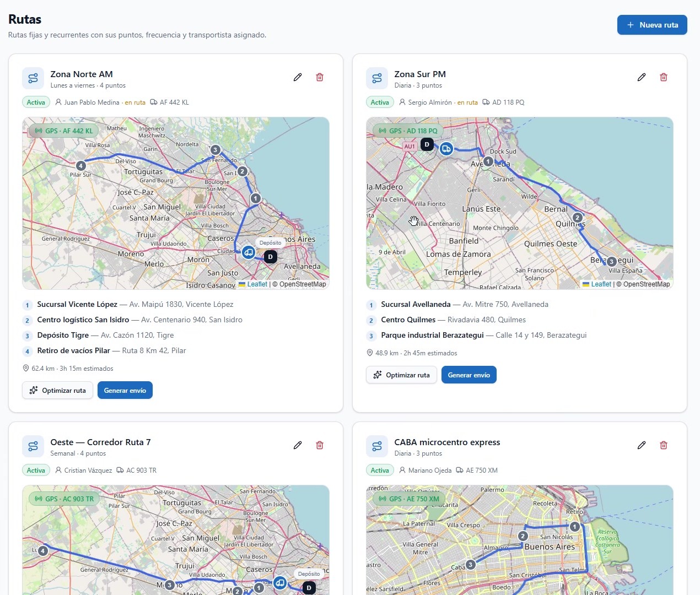The height and width of the screenshot is (595, 700).
Task: Select stop 1 marker on CABA microcentro map
Action: (574, 527)
